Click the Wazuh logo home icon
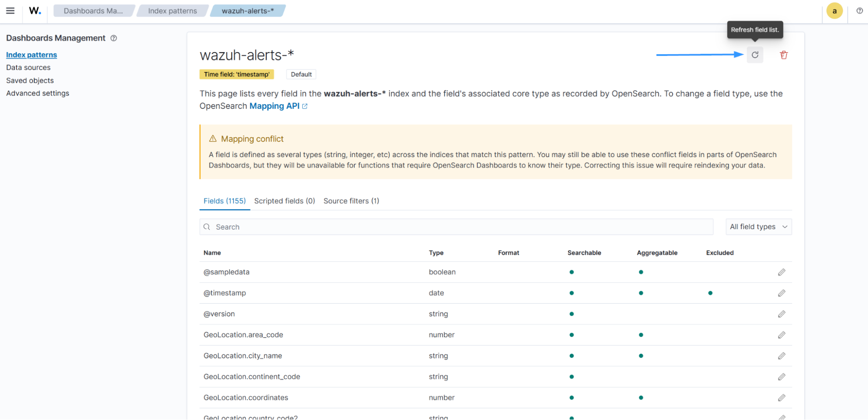 35,11
